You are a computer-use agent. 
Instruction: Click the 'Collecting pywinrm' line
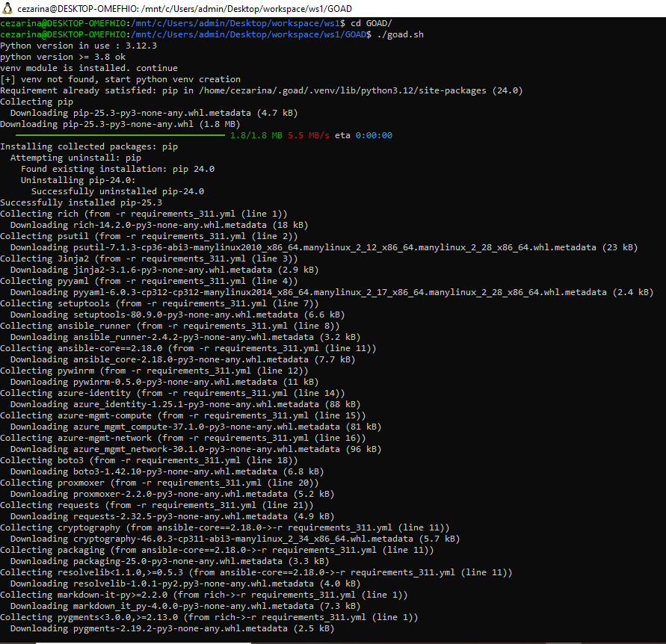click(154, 371)
